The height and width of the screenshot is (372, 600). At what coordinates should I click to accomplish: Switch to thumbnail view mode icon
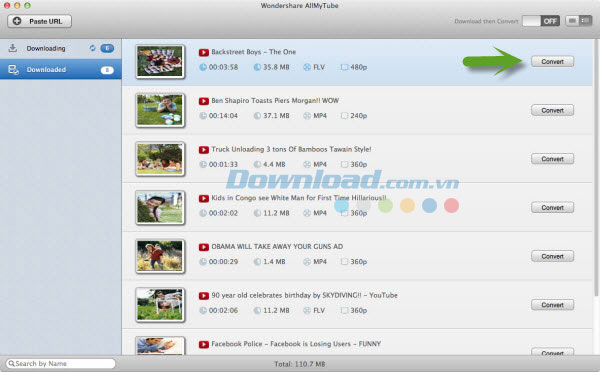[x=572, y=21]
